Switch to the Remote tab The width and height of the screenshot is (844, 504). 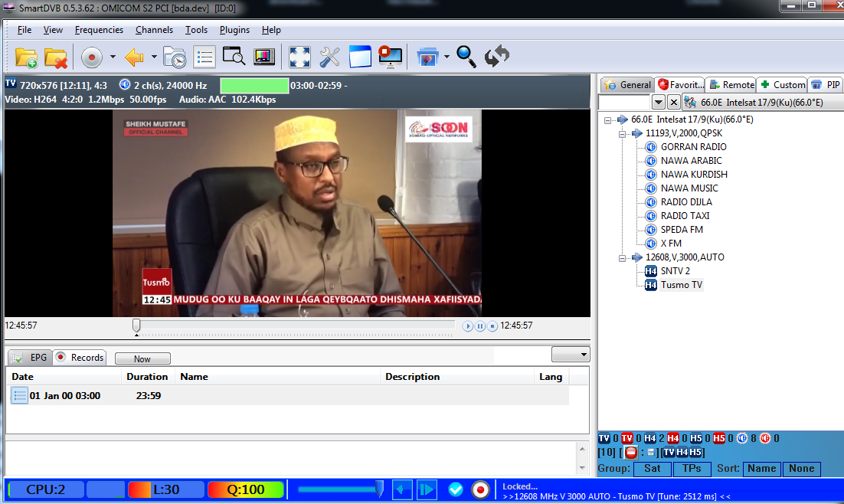[x=731, y=84]
